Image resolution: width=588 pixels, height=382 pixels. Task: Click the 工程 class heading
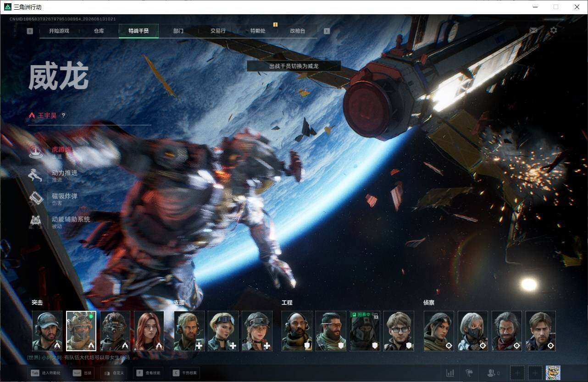pos(287,303)
